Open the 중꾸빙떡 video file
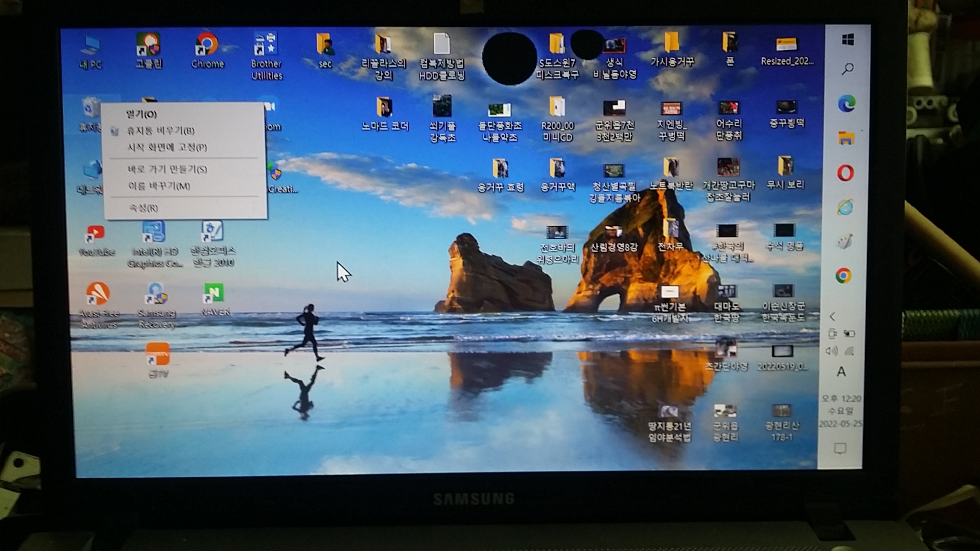 pyautogui.click(x=787, y=114)
